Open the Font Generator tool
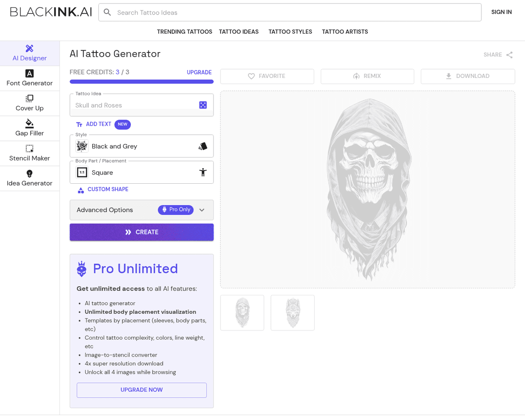This screenshot has height=420, width=525. pyautogui.click(x=29, y=78)
